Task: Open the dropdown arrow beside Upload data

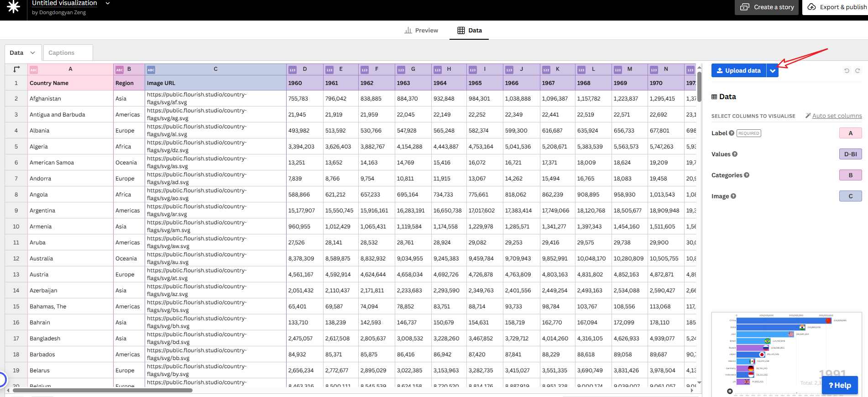Action: click(x=773, y=70)
